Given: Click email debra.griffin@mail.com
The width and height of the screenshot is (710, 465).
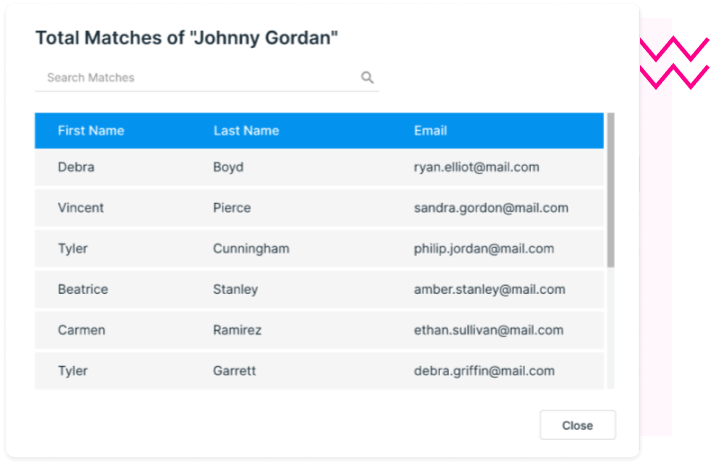Looking at the screenshot, I should pyautogui.click(x=484, y=371).
